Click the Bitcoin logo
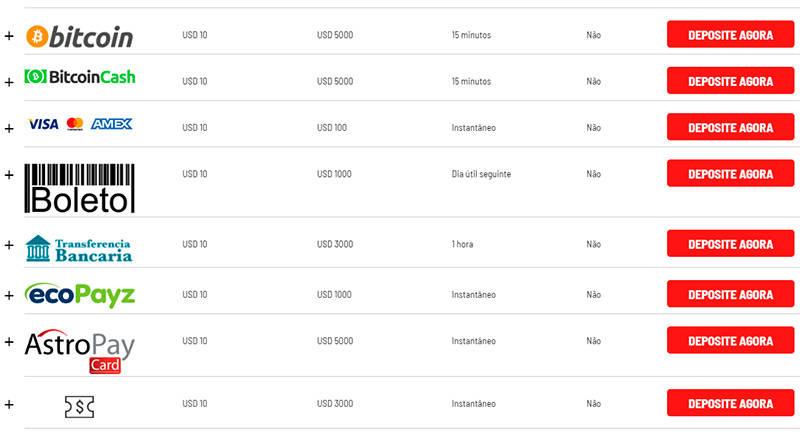Image resolution: width=800 pixels, height=432 pixels. click(x=80, y=37)
